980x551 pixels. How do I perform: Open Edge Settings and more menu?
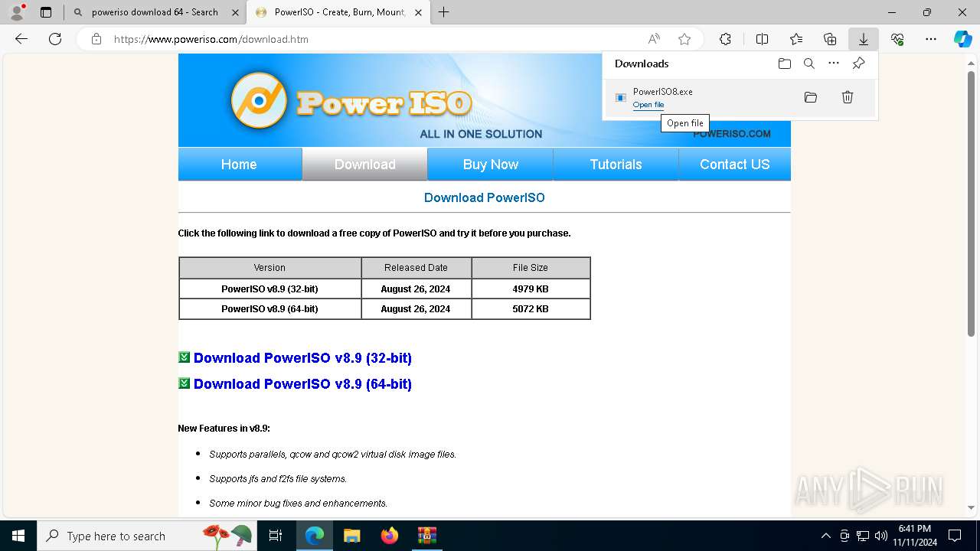pos(931,39)
